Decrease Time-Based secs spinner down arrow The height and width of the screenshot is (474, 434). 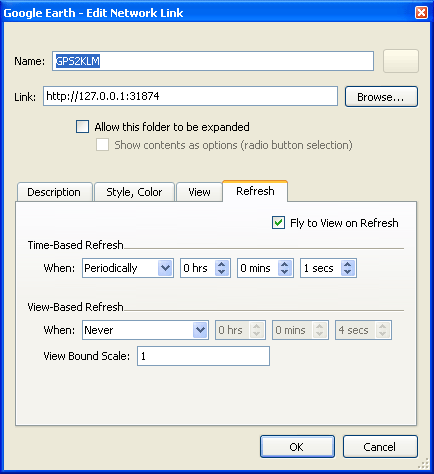point(348,272)
